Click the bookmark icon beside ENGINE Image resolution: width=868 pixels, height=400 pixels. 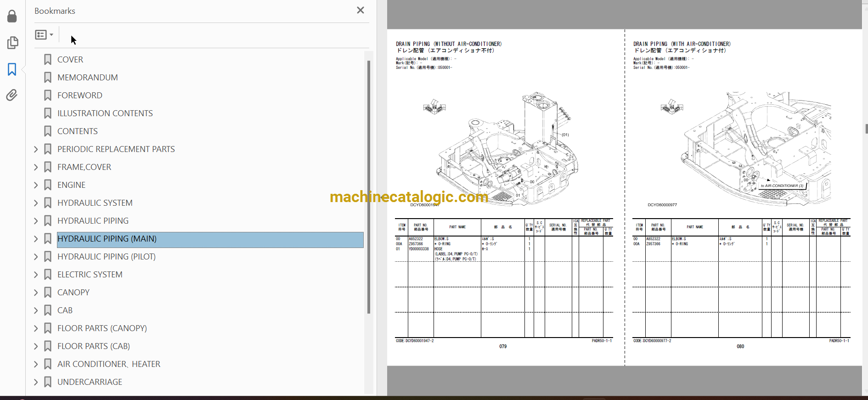(48, 185)
